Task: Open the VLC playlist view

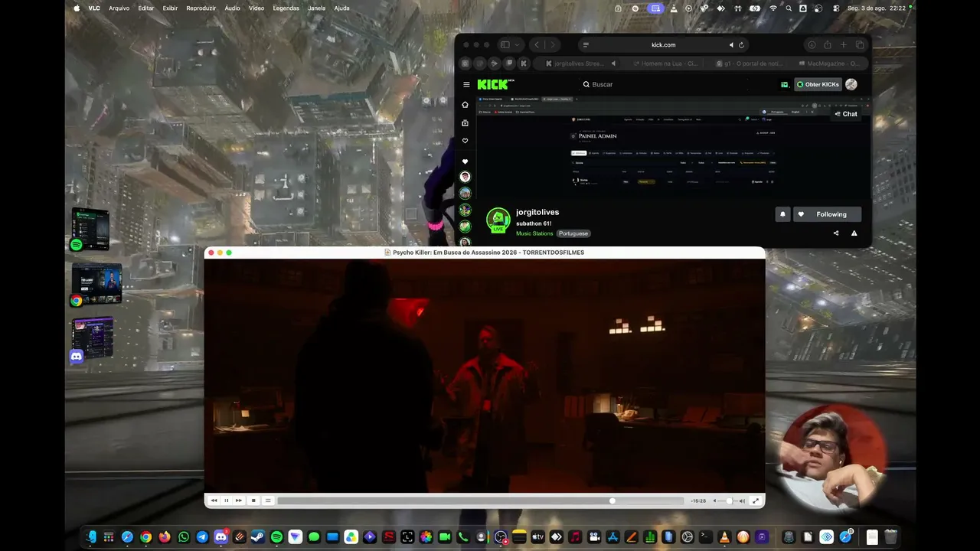Action: click(x=267, y=500)
